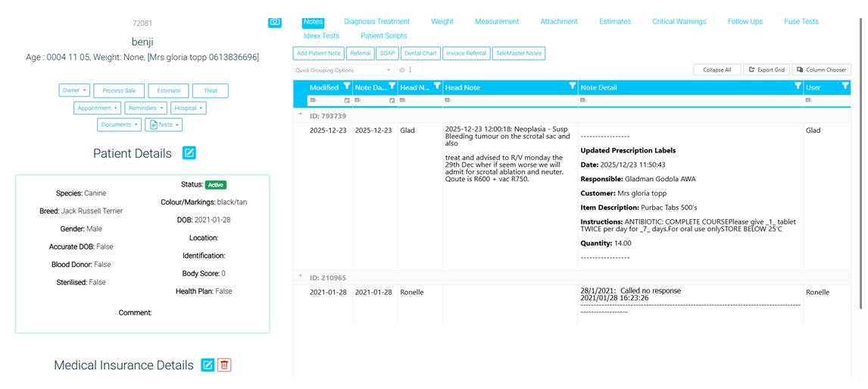The height and width of the screenshot is (389, 868).
Task: Click the Collapse All button
Action: (717, 70)
